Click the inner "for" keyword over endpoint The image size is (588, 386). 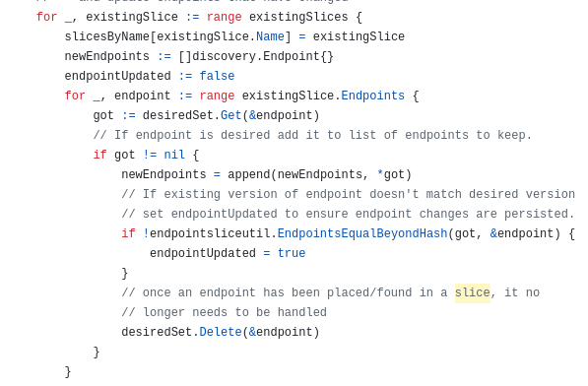click(x=75, y=96)
